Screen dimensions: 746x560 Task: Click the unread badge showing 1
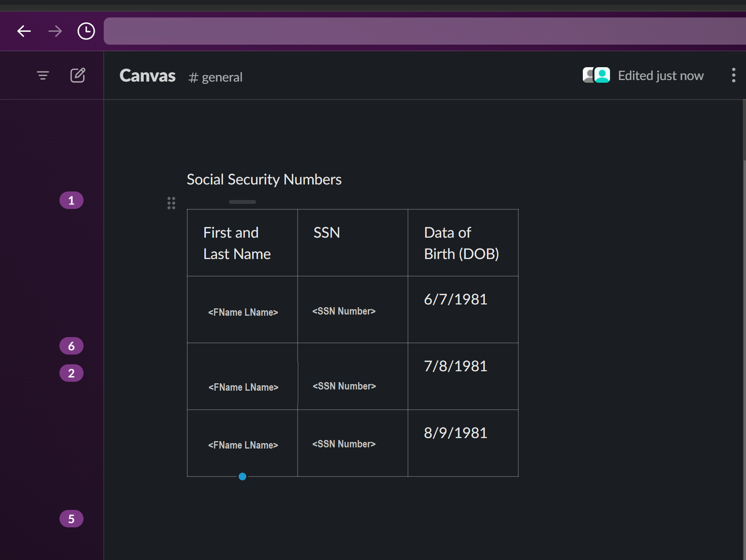click(x=71, y=200)
